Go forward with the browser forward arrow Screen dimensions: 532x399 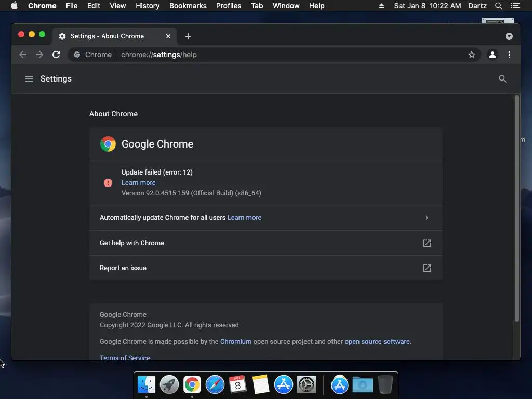(x=39, y=55)
